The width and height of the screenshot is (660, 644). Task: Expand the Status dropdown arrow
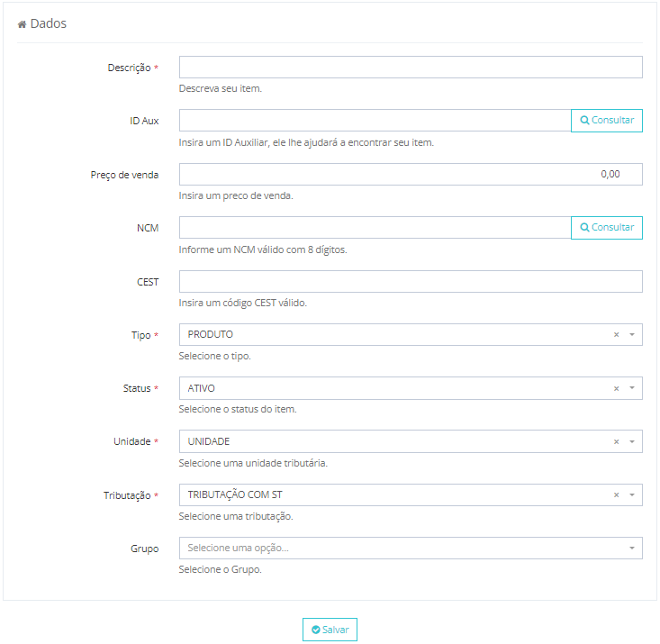632,389
